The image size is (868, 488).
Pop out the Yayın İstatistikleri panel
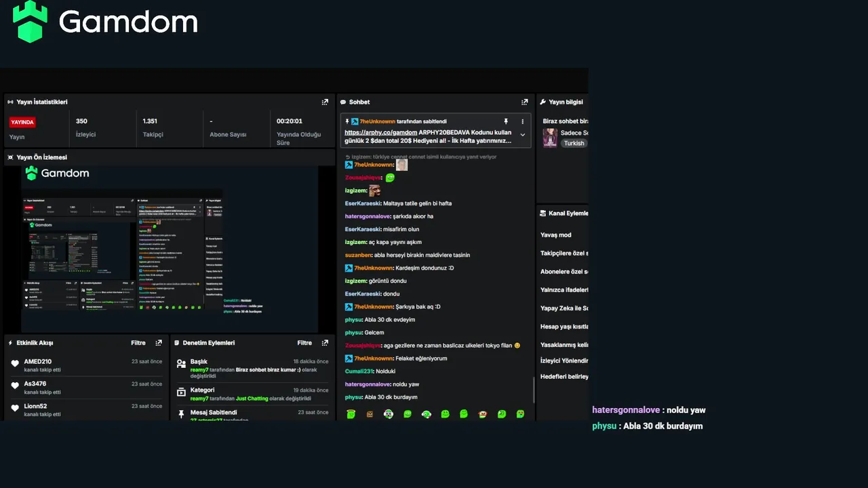[x=325, y=102]
